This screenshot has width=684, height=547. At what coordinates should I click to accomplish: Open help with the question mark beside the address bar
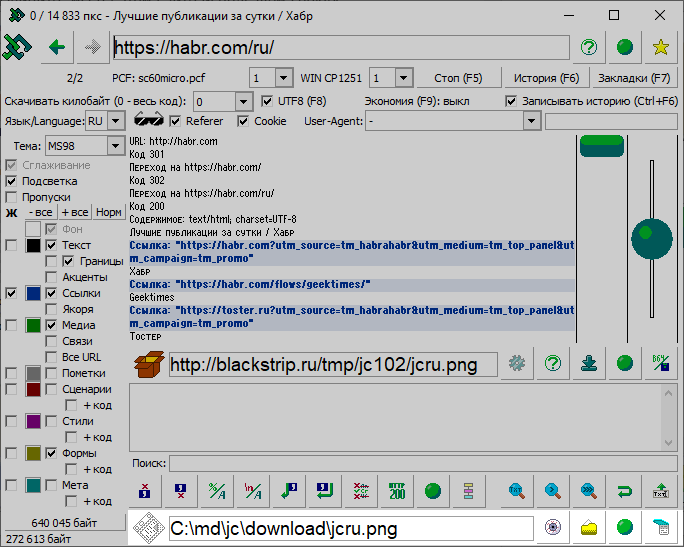tap(588, 47)
